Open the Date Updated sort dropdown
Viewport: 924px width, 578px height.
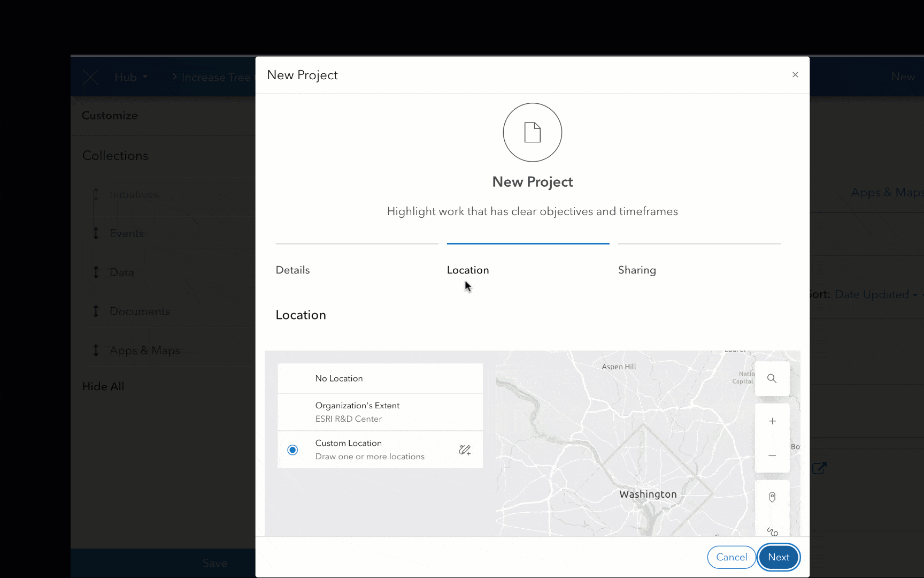[x=876, y=294]
